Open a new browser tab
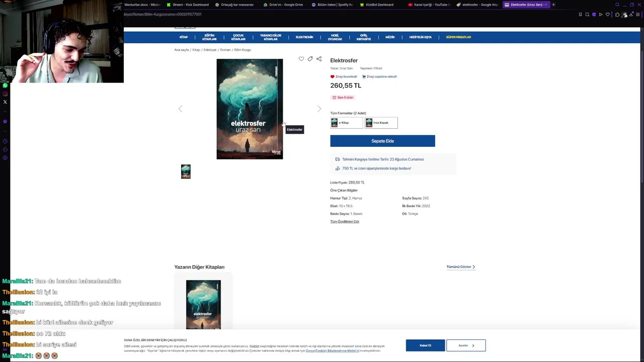This screenshot has height=362, width=644. pyautogui.click(x=553, y=5)
